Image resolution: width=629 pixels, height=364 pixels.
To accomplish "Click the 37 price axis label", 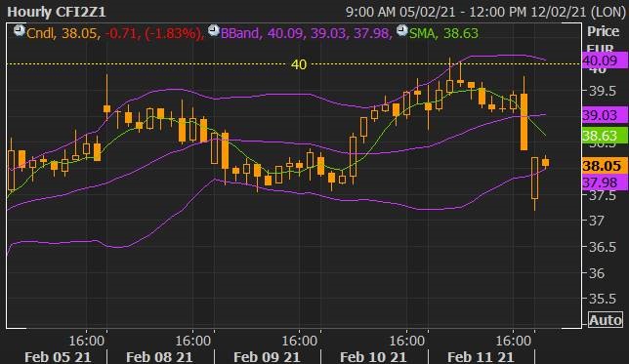I will point(596,221).
